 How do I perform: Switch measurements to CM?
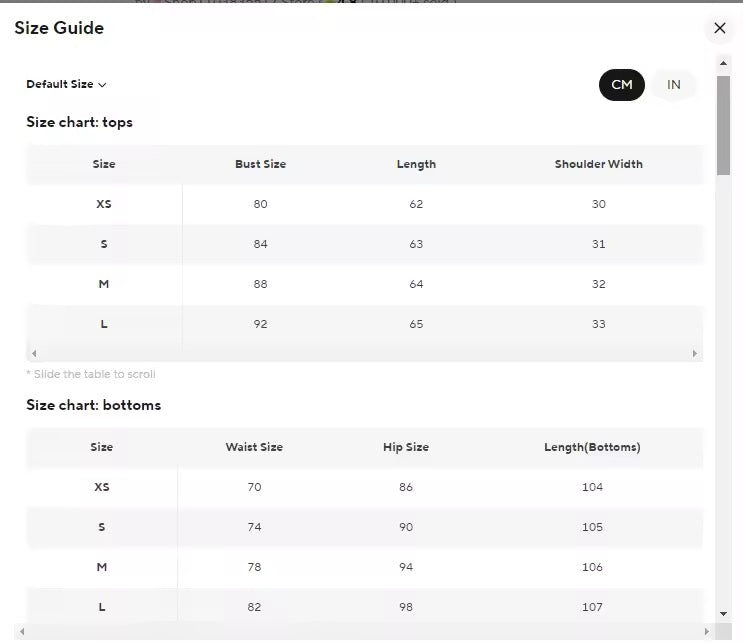622,85
